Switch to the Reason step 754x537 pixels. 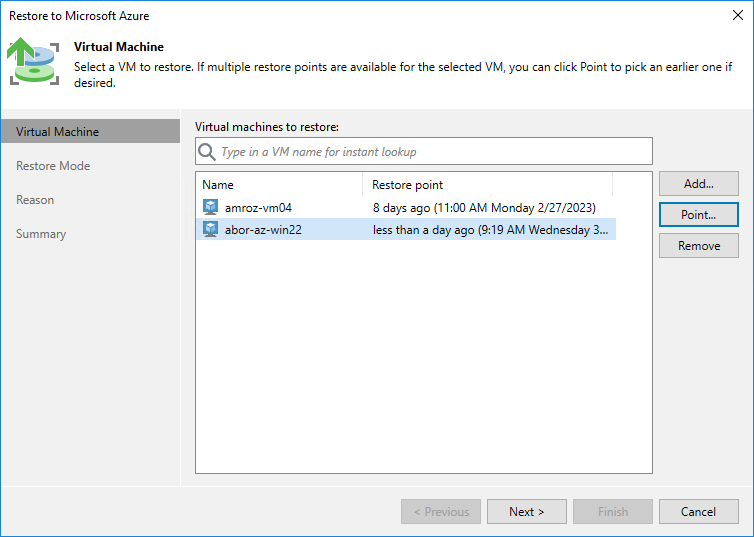point(35,200)
